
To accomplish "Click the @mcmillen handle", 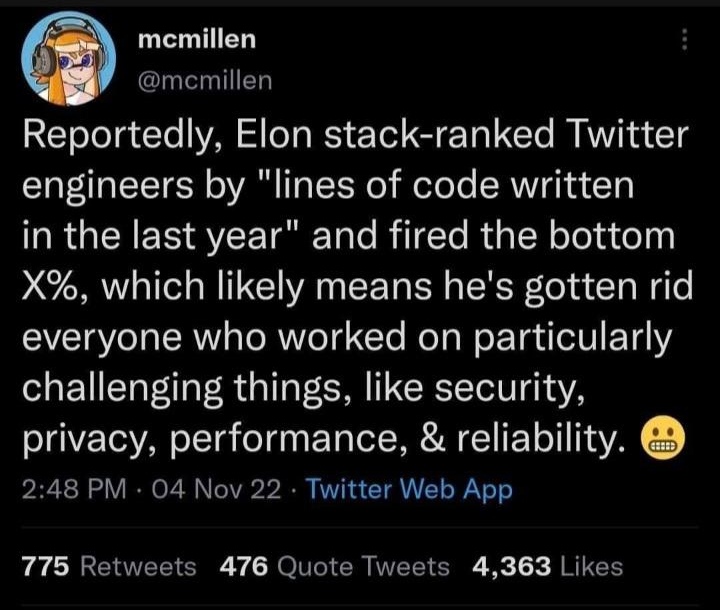I will [x=205, y=81].
